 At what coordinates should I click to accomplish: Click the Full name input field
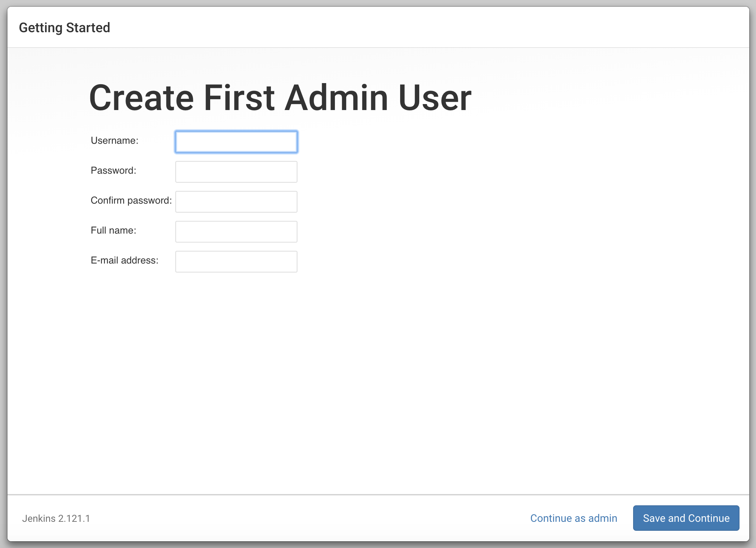click(236, 231)
